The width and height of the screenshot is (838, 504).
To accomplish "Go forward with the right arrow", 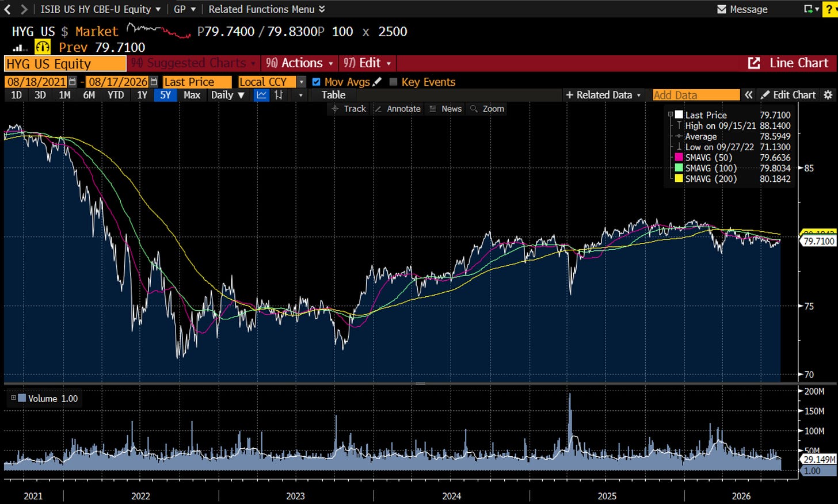I will point(24,9).
